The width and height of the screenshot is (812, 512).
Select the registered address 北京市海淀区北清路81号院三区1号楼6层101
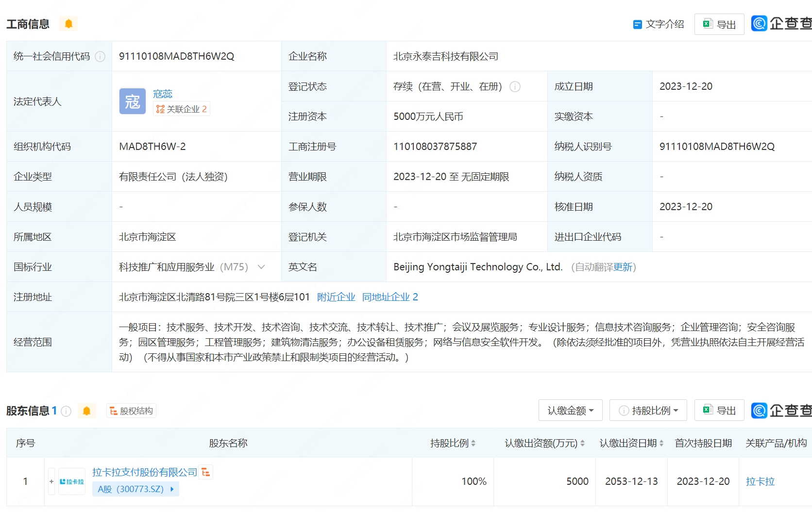tap(214, 297)
